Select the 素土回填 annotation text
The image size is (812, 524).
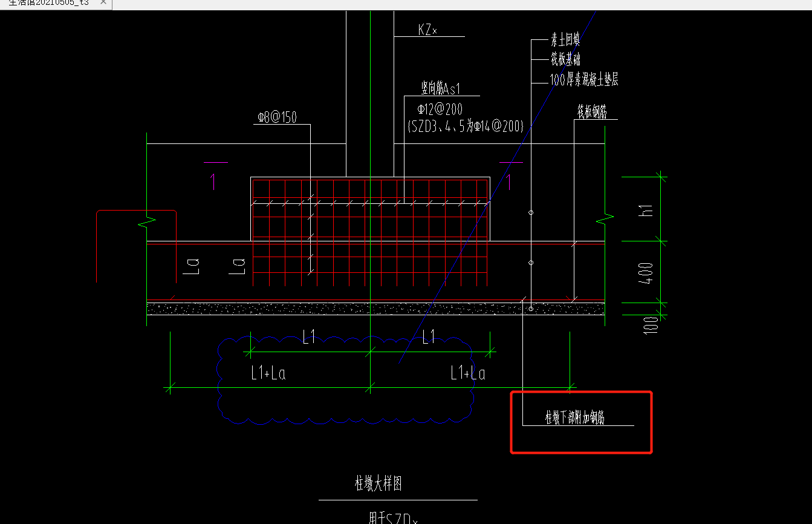tap(565, 41)
